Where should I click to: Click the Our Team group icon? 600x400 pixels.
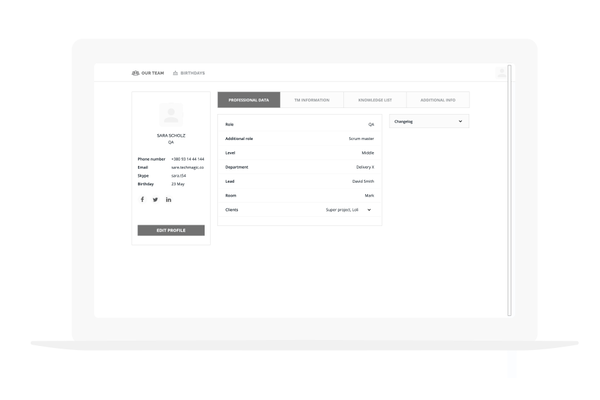(136, 73)
